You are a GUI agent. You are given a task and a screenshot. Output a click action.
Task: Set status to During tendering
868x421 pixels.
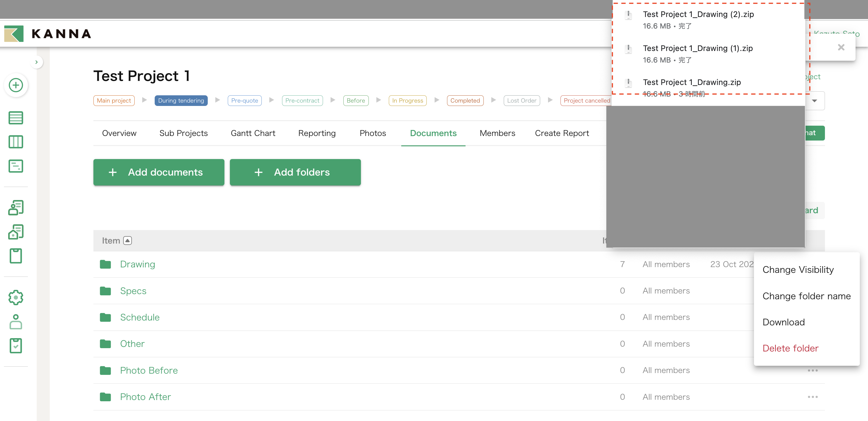pos(181,100)
